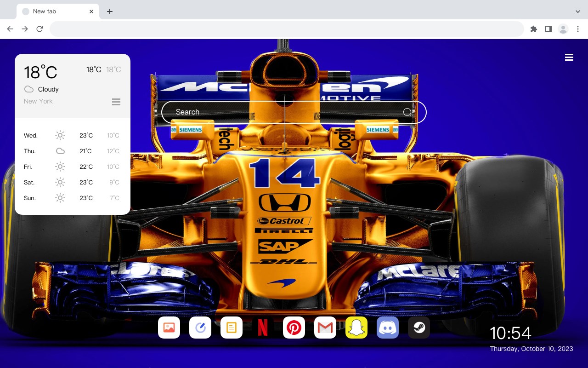The height and width of the screenshot is (368, 588).
Task: Open the blue checkmark tasks shortcut
Action: 200,328
